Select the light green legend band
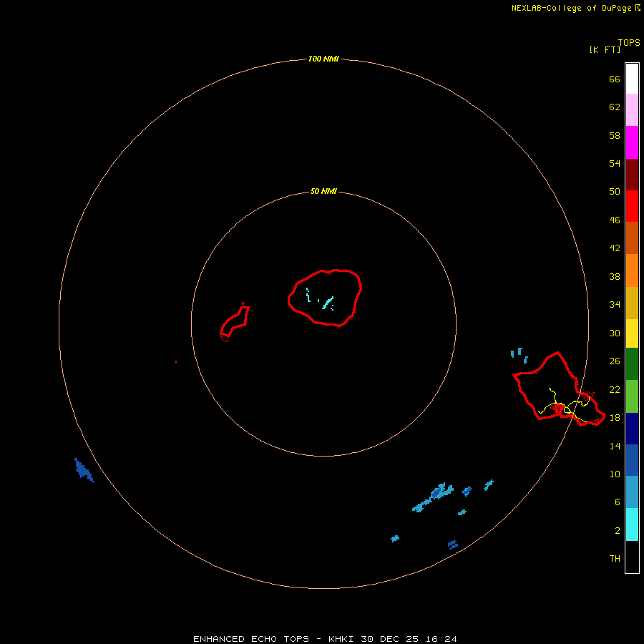Viewport: 644px width, 644px height. point(632,396)
